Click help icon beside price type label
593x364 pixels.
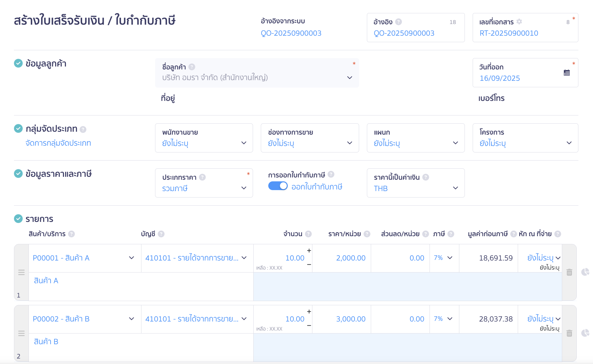tap(202, 177)
